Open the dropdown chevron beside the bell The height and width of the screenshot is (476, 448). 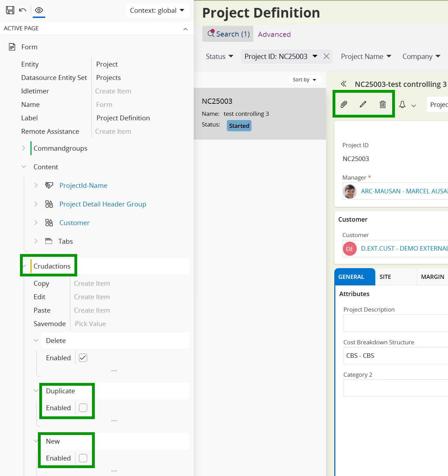[414, 105]
